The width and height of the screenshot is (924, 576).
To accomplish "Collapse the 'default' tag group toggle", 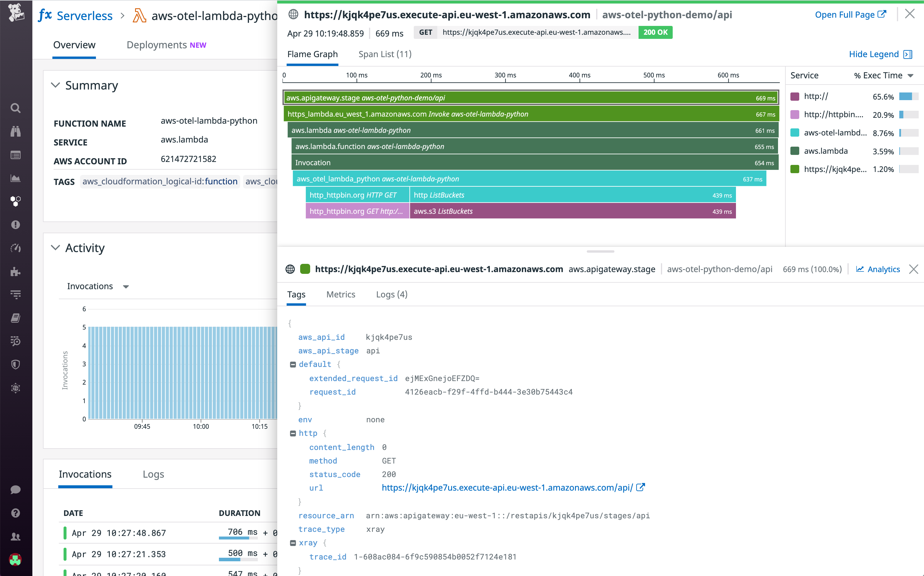I will [293, 365].
